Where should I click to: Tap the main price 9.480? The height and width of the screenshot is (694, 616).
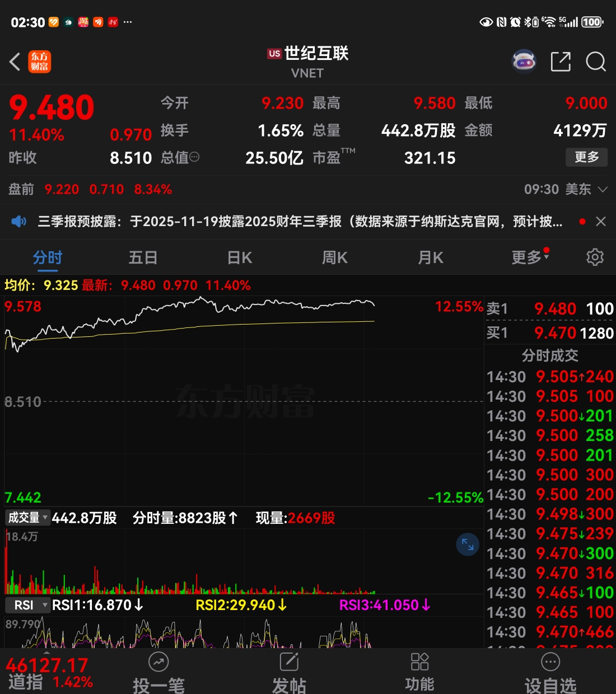52,108
